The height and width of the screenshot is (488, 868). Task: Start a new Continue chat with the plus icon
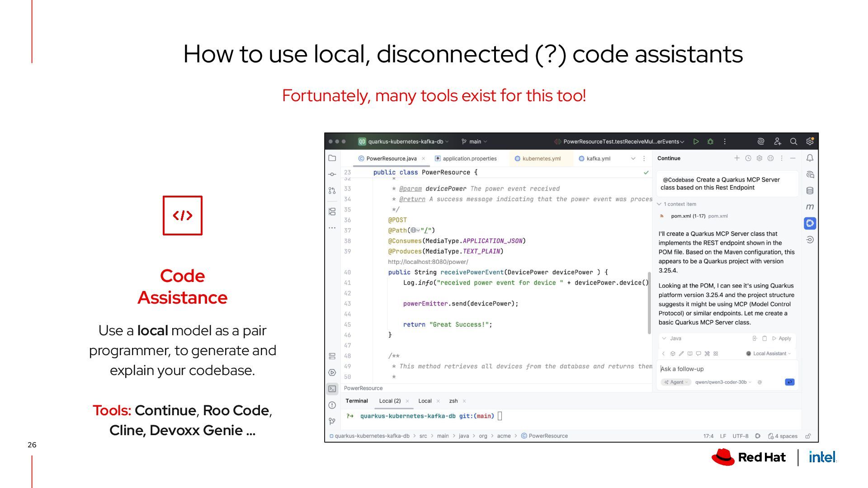tap(737, 158)
